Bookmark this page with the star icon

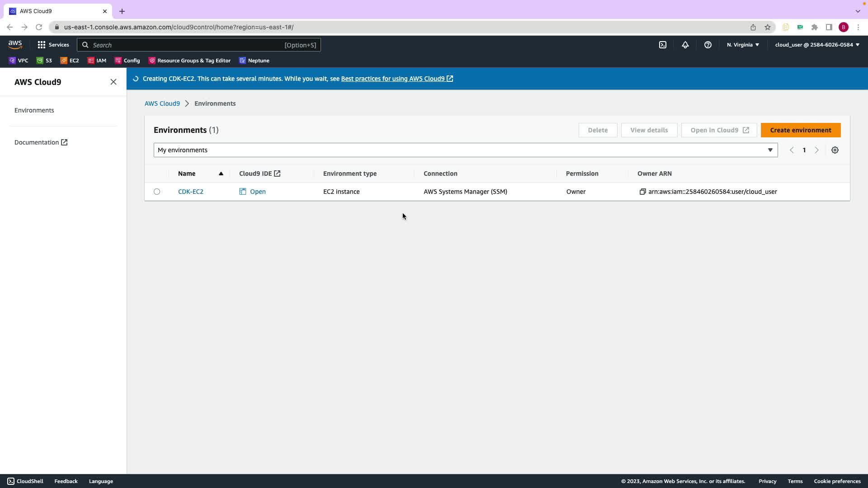[768, 27]
